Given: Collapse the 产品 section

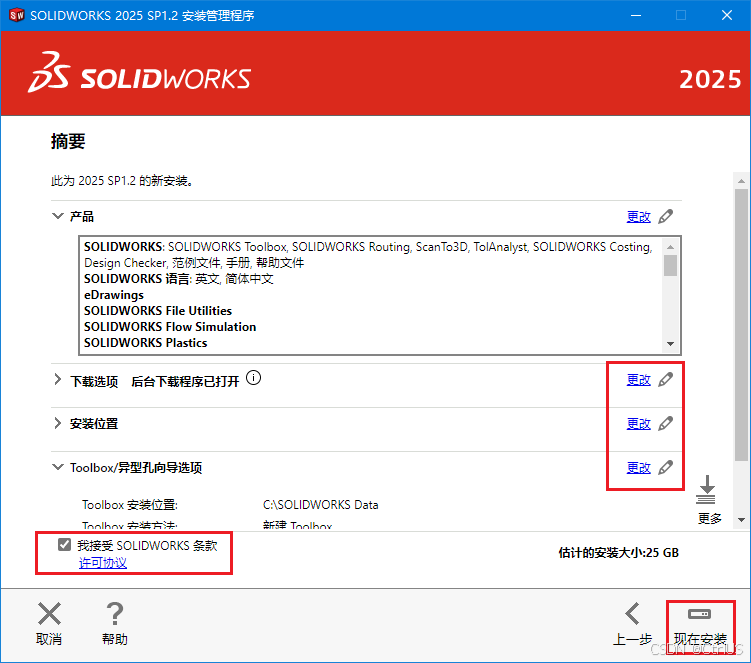Looking at the screenshot, I should (57, 216).
